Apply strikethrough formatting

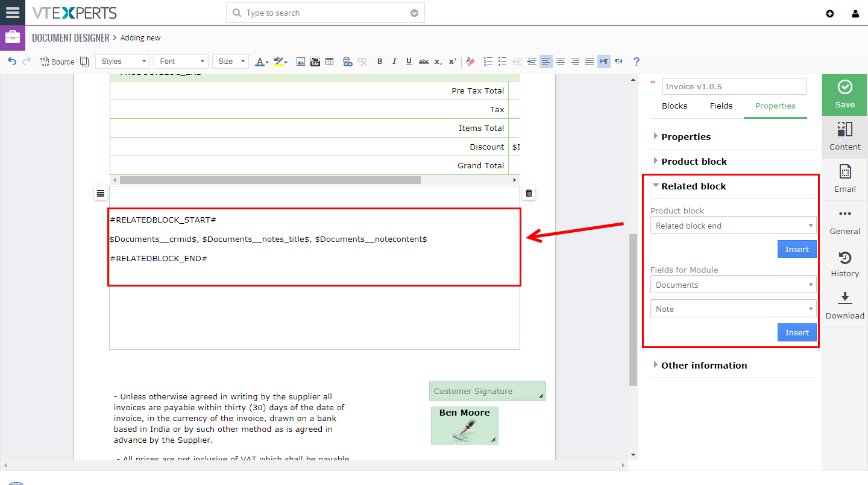[424, 61]
